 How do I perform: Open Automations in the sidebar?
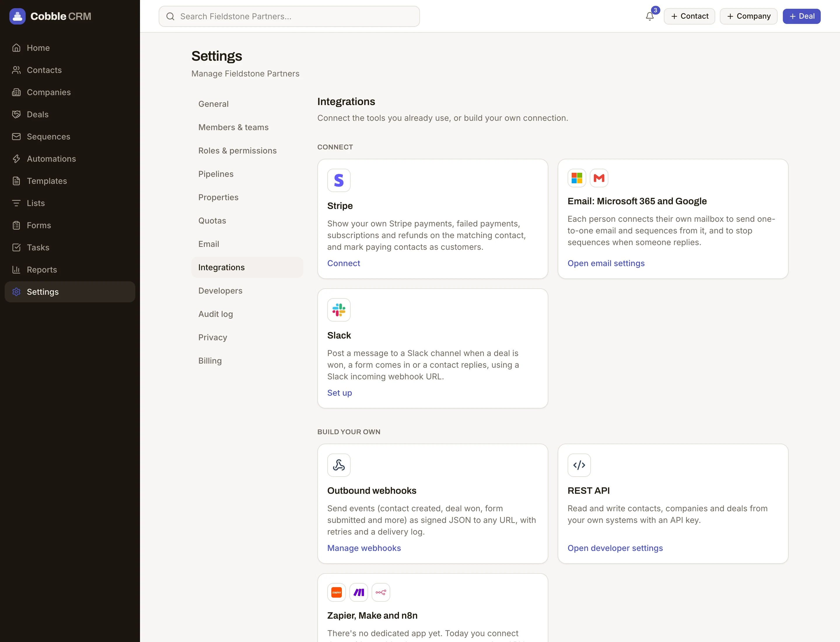click(70, 158)
